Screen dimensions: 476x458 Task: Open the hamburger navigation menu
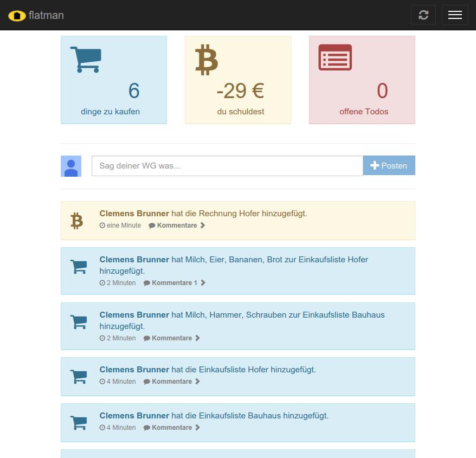pos(455,15)
